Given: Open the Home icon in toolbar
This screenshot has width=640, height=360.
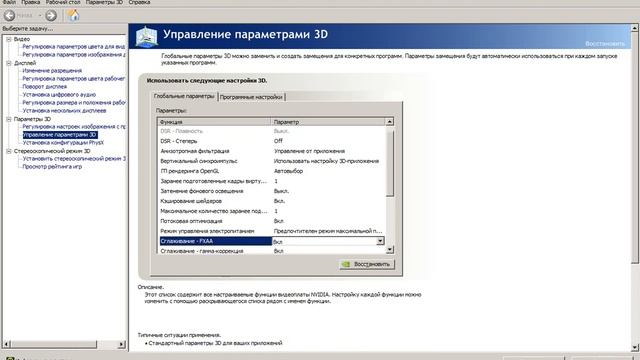Looking at the screenshot, I should [x=73, y=15].
